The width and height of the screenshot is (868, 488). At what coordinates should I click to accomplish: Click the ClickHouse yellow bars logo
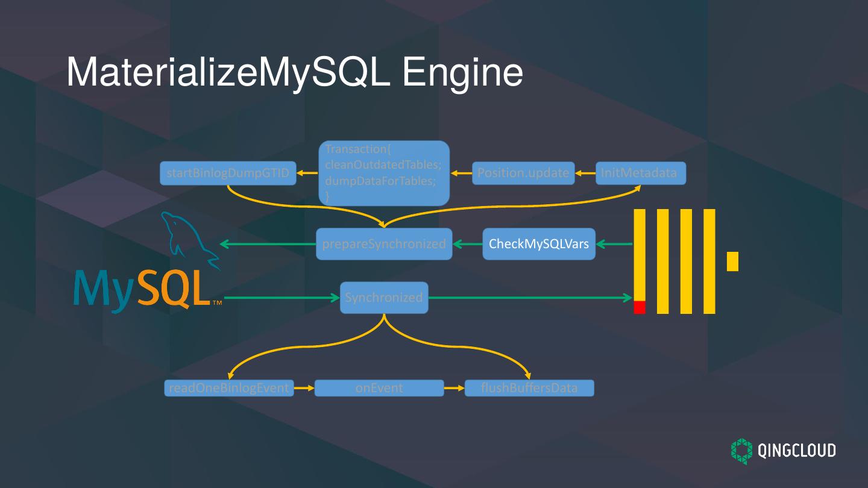(x=686, y=261)
